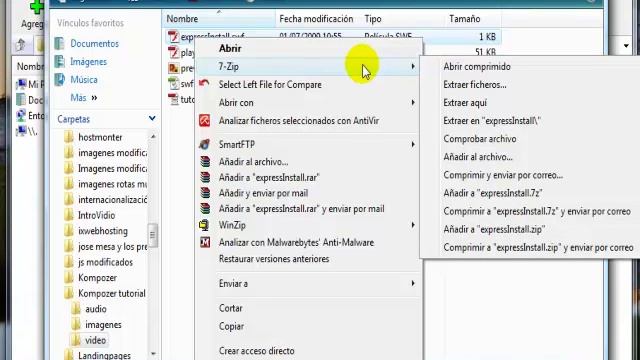The image size is (640, 360).
Task: Click the folder tree scrollbar thumb
Action: point(153,235)
